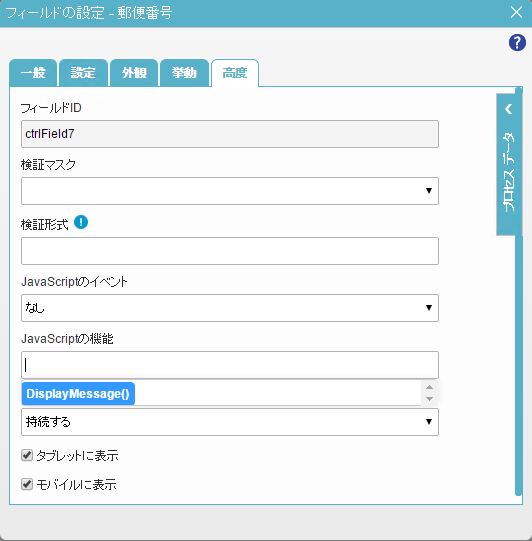Open the blue help question mark icon
532x541 pixels.
[x=517, y=43]
